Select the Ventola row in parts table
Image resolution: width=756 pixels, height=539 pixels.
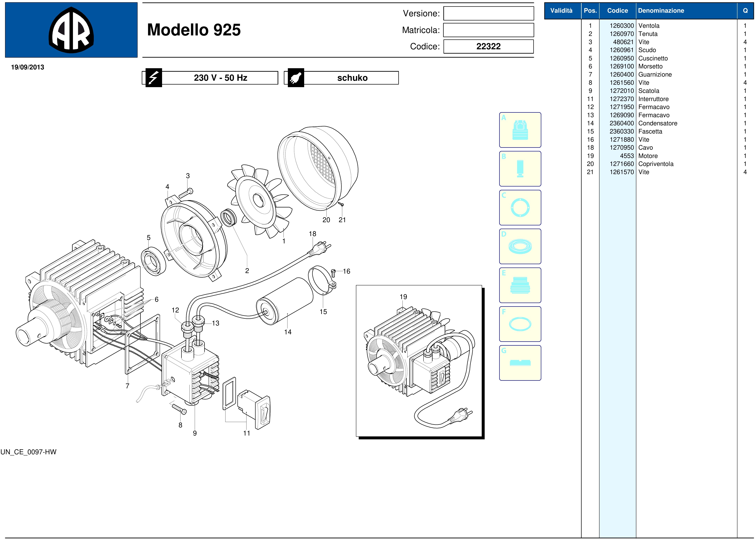(649, 26)
